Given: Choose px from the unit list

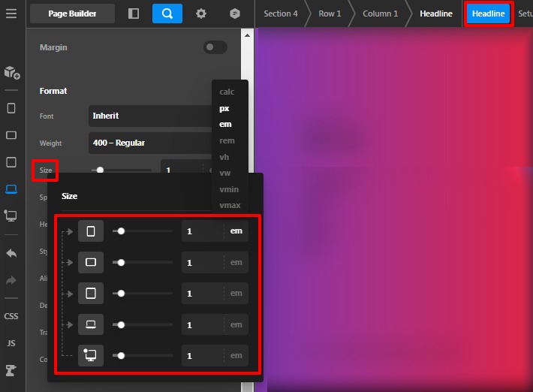Looking at the screenshot, I should (224, 108).
